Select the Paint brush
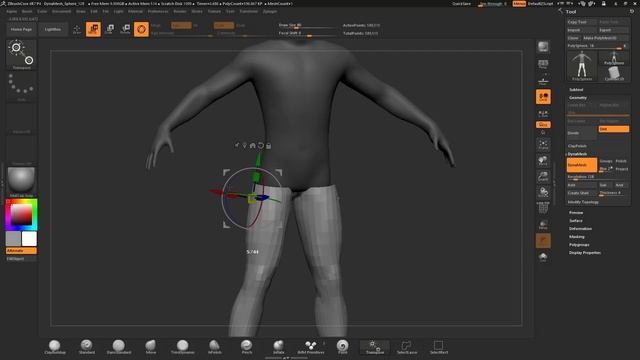 click(342, 347)
